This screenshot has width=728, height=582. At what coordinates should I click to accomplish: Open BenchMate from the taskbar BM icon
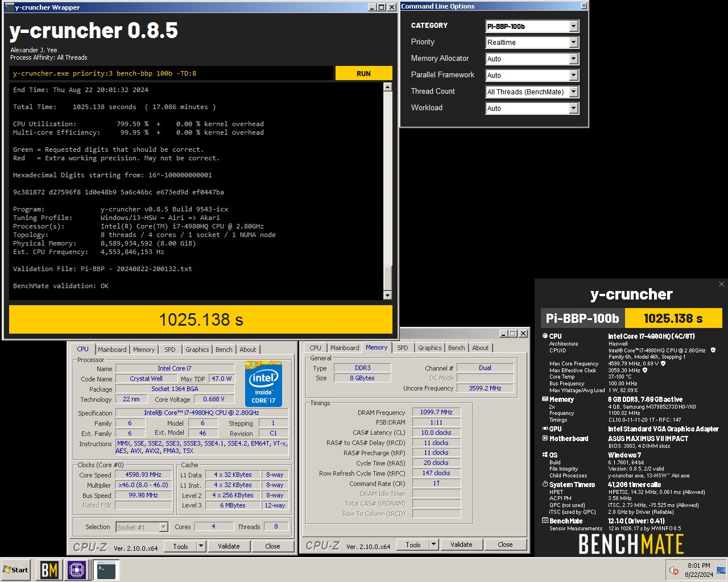[49, 569]
